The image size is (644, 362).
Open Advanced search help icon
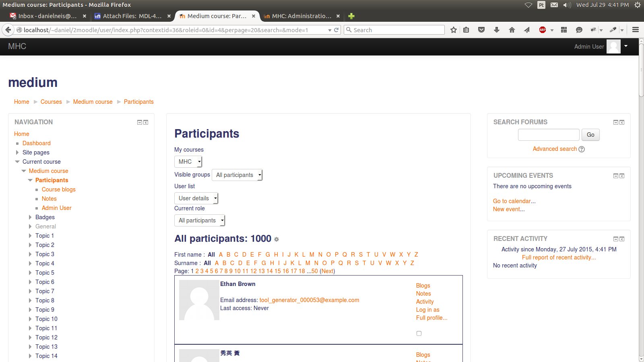click(x=582, y=149)
